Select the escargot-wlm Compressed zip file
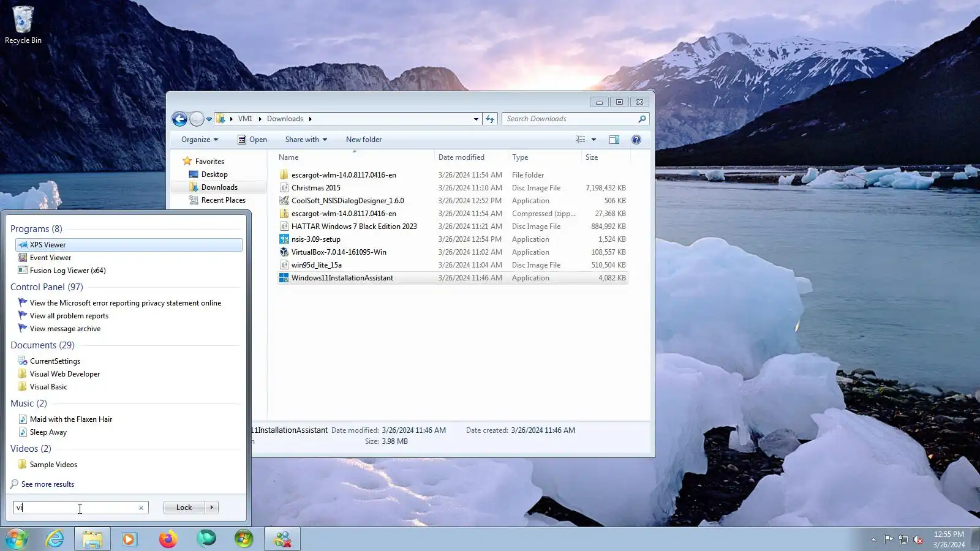This screenshot has width=980, height=551. click(x=453, y=214)
